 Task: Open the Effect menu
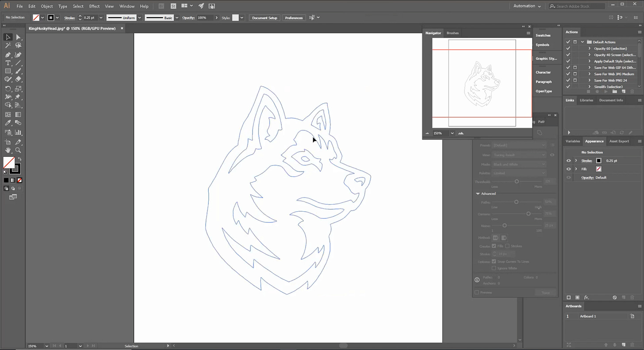point(94,6)
